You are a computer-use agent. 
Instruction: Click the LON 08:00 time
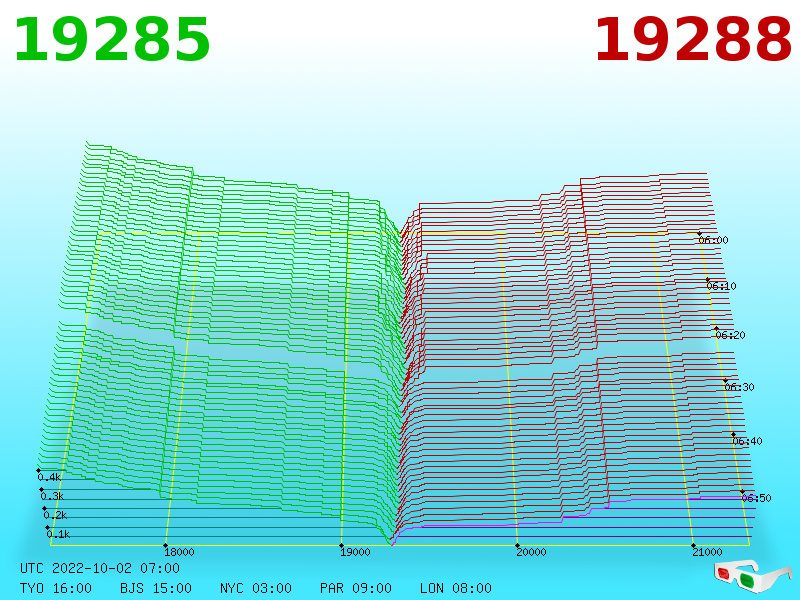coord(456,588)
